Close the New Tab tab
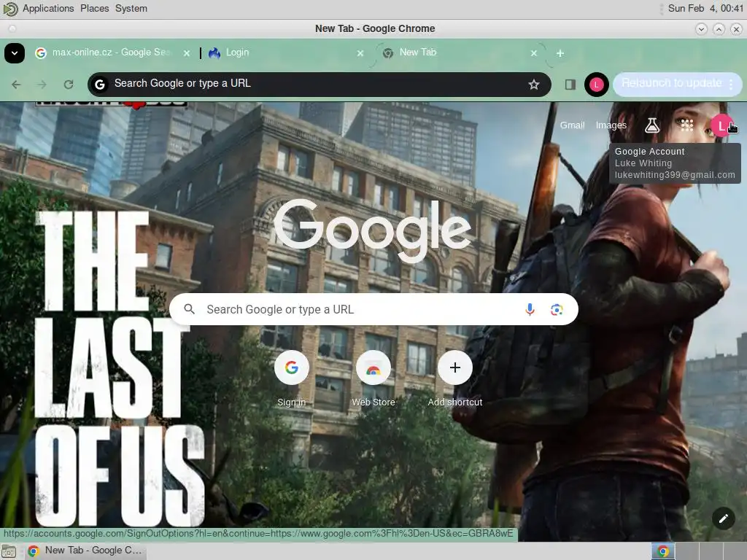The width and height of the screenshot is (747, 560). click(x=534, y=53)
